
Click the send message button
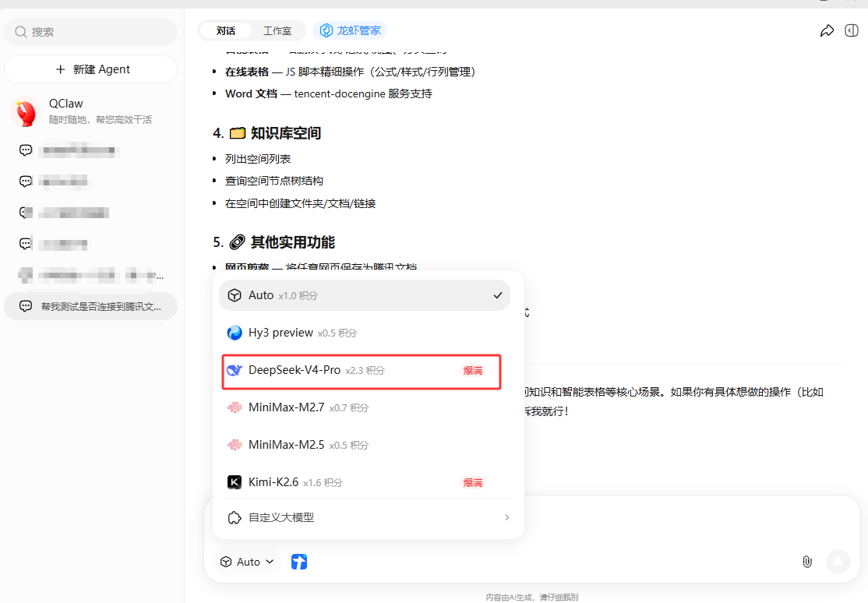click(x=838, y=561)
